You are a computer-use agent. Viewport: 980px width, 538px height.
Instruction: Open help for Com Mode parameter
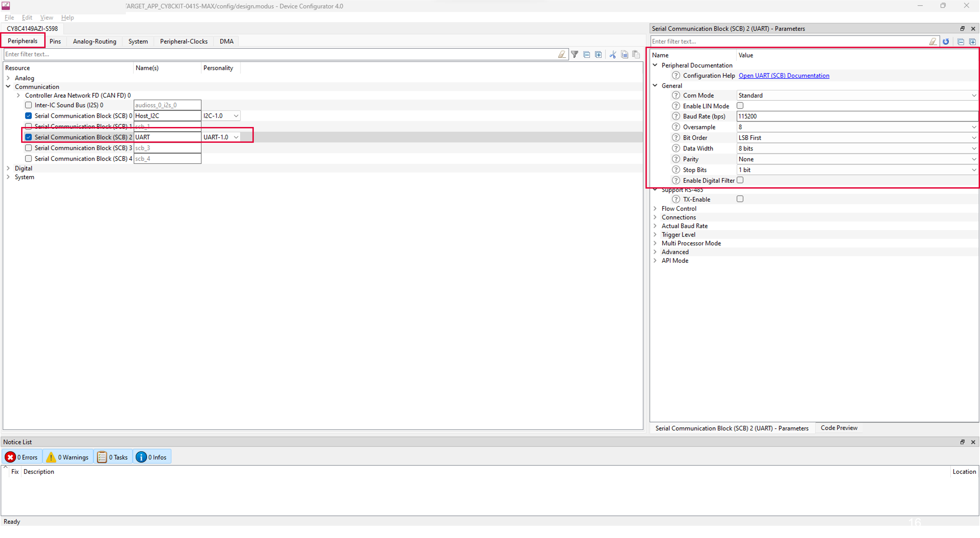tap(676, 95)
